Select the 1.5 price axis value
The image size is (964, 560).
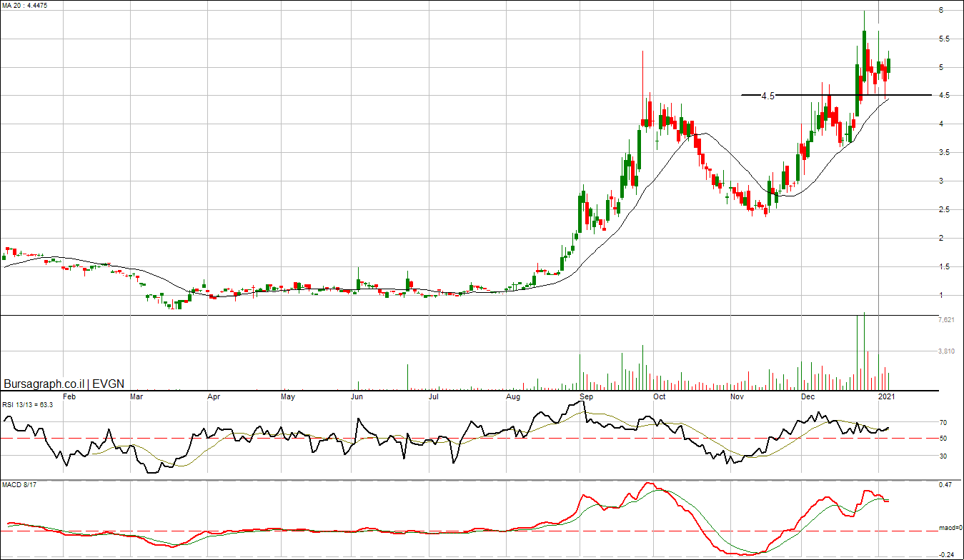coord(944,267)
